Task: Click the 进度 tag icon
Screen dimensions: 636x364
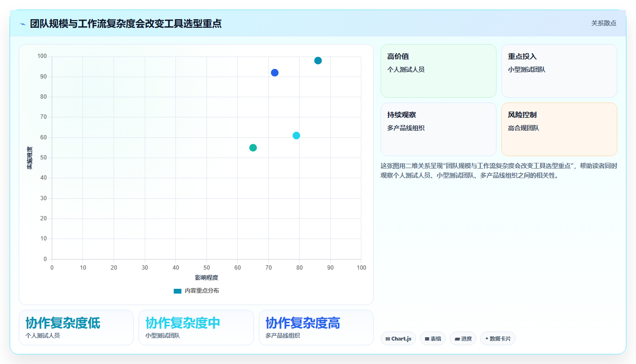Action: (x=457, y=339)
